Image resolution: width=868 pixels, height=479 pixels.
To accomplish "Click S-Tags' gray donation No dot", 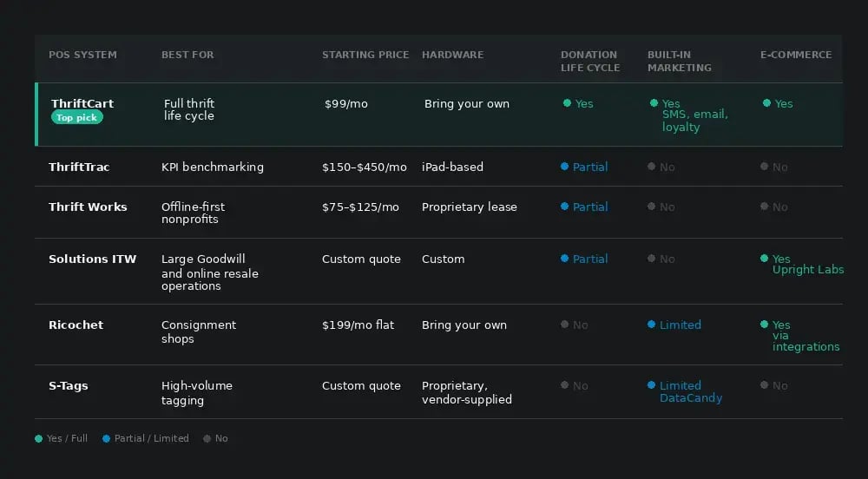I will (x=565, y=385).
